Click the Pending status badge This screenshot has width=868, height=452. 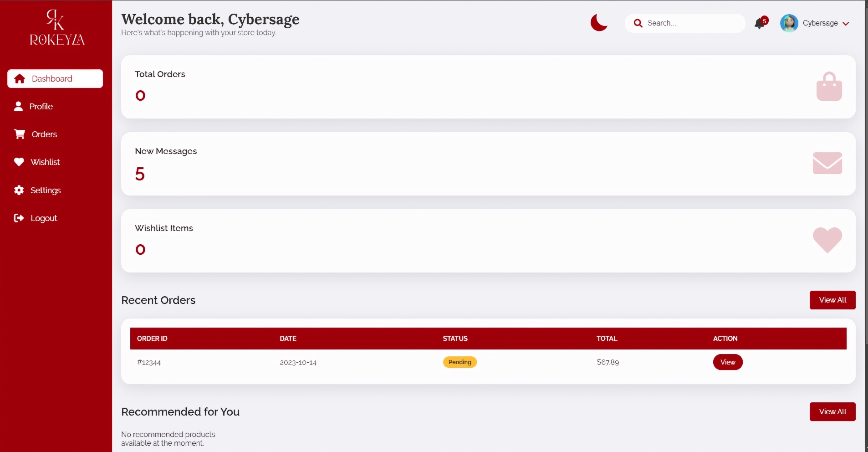460,362
